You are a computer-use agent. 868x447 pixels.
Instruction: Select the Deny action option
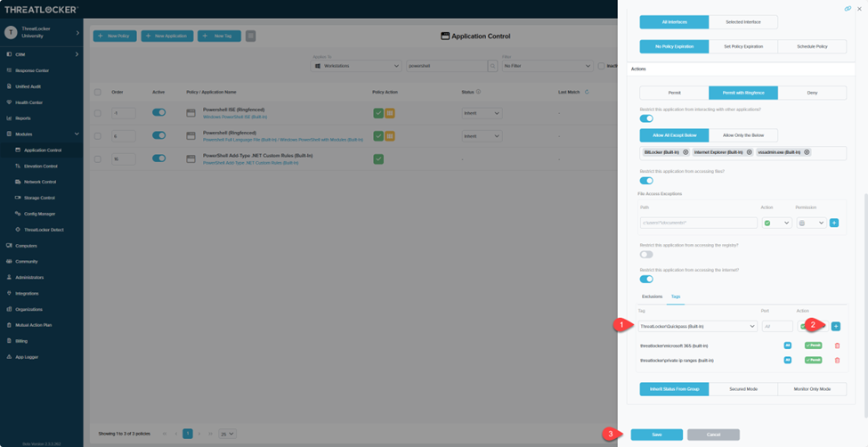pos(812,93)
